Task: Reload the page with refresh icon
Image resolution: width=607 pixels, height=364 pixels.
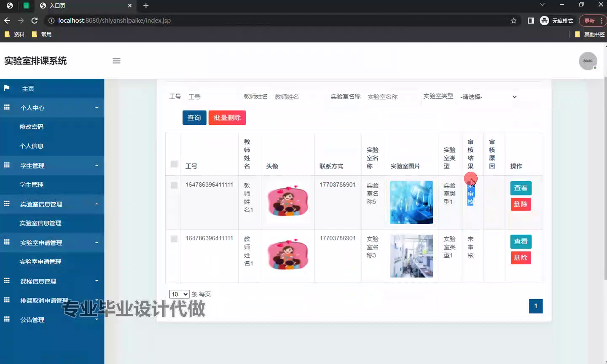Action: [35, 20]
